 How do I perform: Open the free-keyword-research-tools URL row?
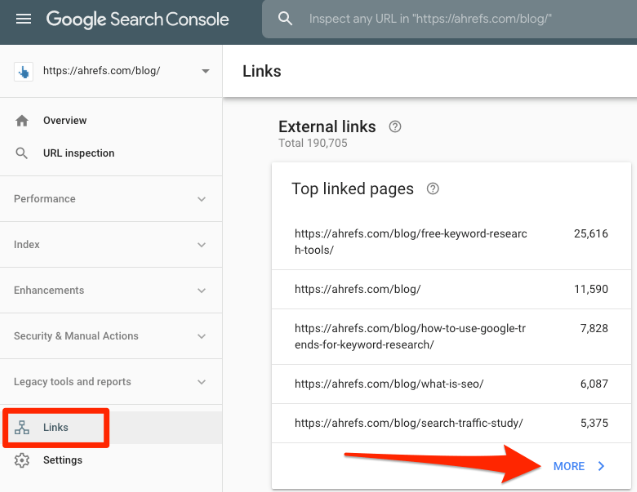coord(451,242)
